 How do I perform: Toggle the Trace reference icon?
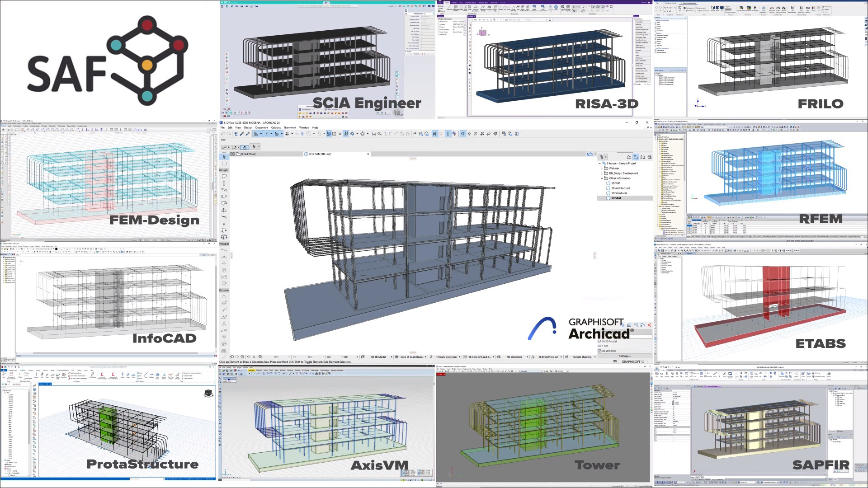308,134
